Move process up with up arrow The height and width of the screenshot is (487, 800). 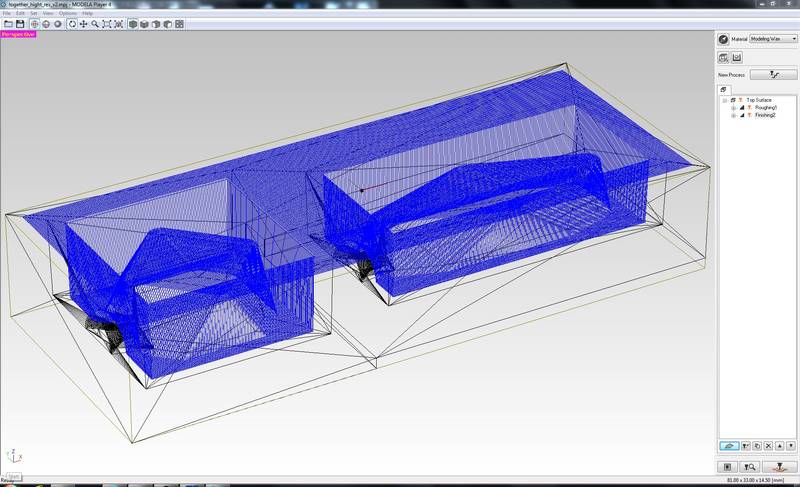pos(780,446)
